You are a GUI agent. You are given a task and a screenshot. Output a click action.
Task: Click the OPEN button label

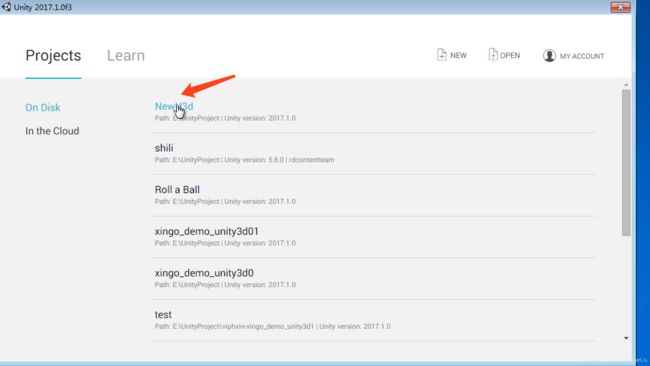tap(510, 56)
